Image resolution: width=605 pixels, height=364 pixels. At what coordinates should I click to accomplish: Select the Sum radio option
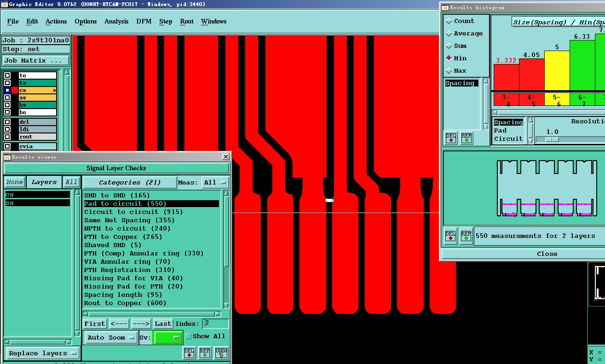449,46
